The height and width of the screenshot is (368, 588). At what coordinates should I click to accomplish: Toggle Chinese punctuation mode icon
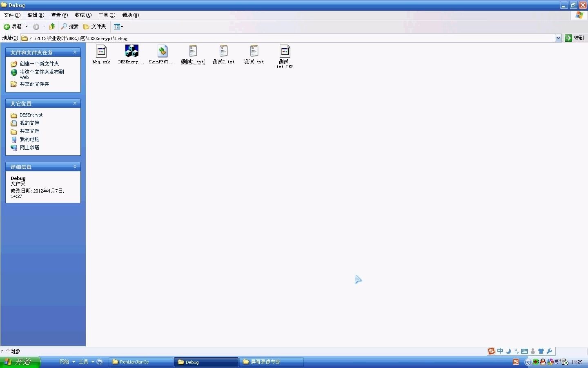pyautogui.click(x=517, y=351)
